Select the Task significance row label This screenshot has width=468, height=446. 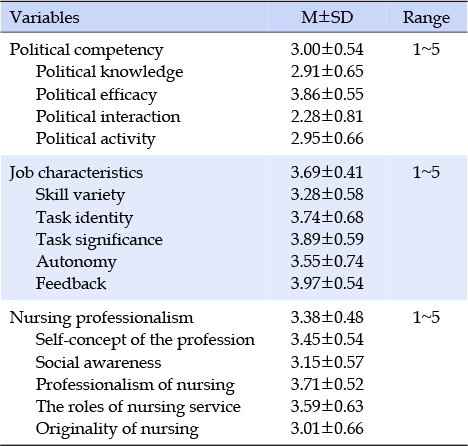[99, 240]
